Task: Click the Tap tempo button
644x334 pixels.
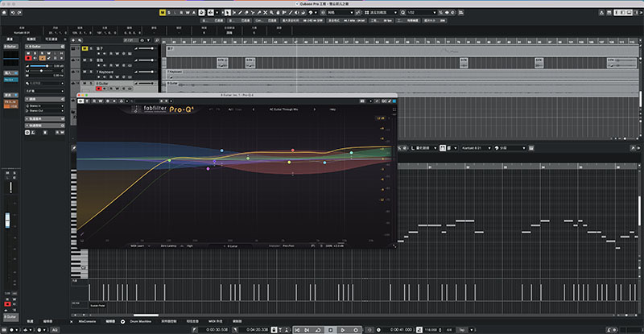Action: tap(461, 330)
